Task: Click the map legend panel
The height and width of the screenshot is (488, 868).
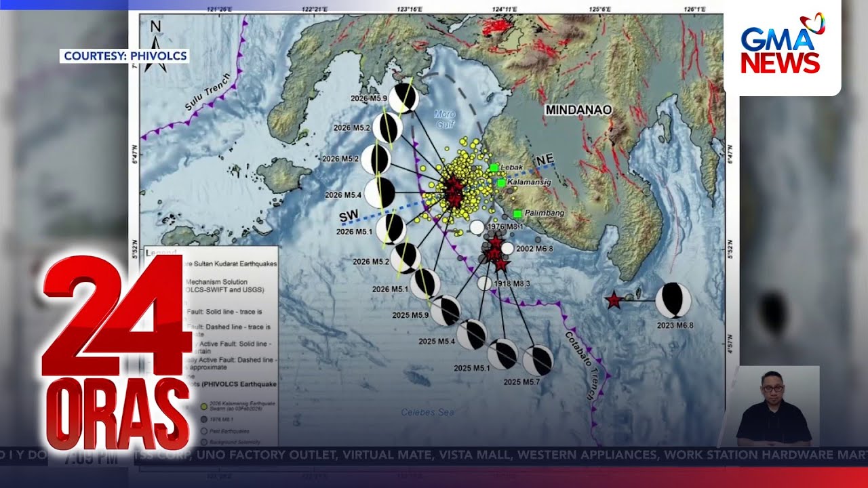Action: coord(210,346)
